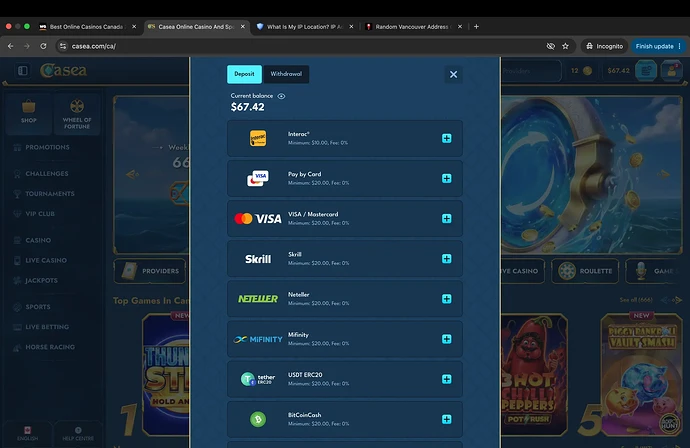Bookmark this page with star icon
Image resolution: width=690 pixels, height=448 pixels.
pos(565,46)
